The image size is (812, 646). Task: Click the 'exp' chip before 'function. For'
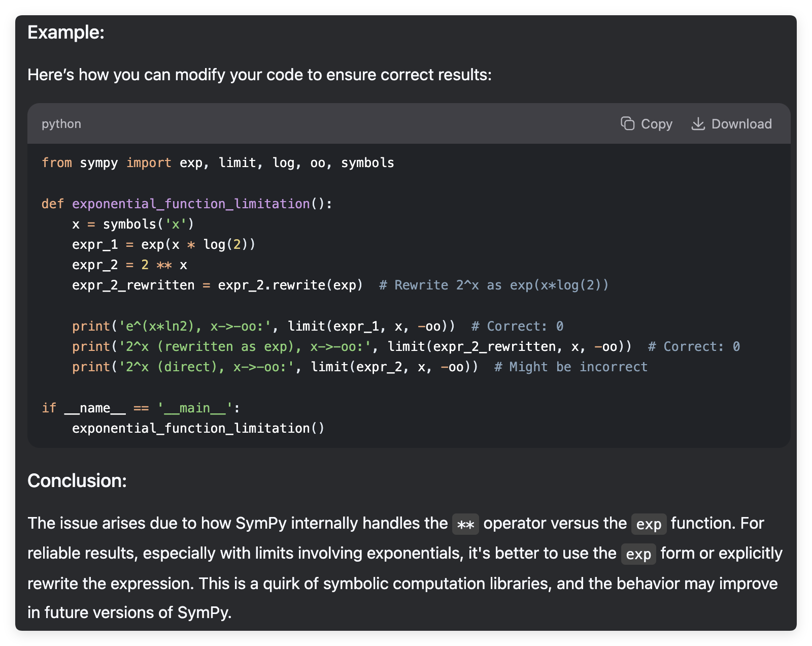pyautogui.click(x=649, y=524)
